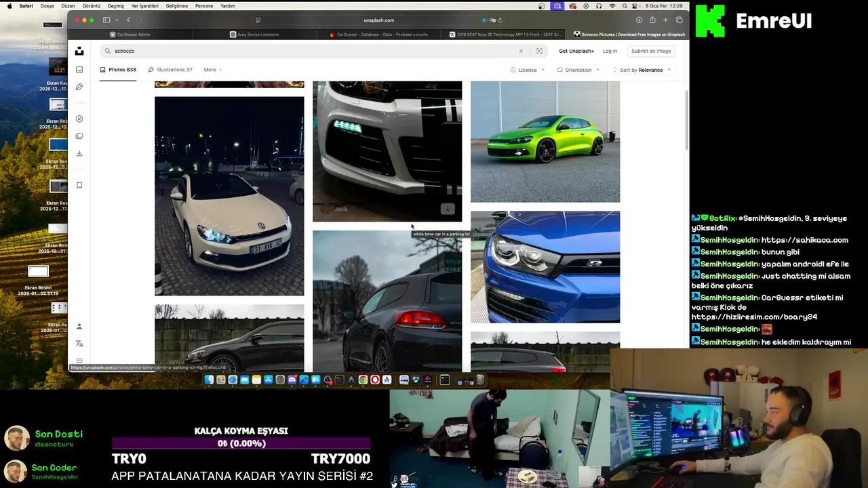Open the green Scirocco photo
868x488 pixels.
click(x=545, y=142)
